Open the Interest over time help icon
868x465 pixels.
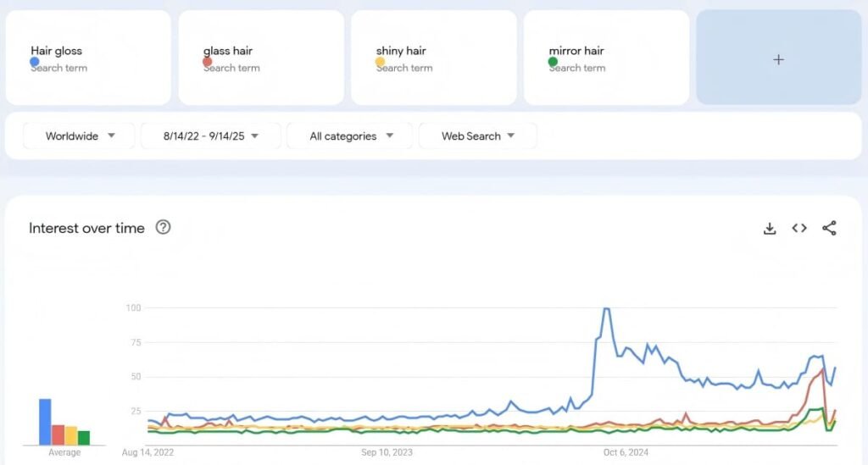coord(164,227)
